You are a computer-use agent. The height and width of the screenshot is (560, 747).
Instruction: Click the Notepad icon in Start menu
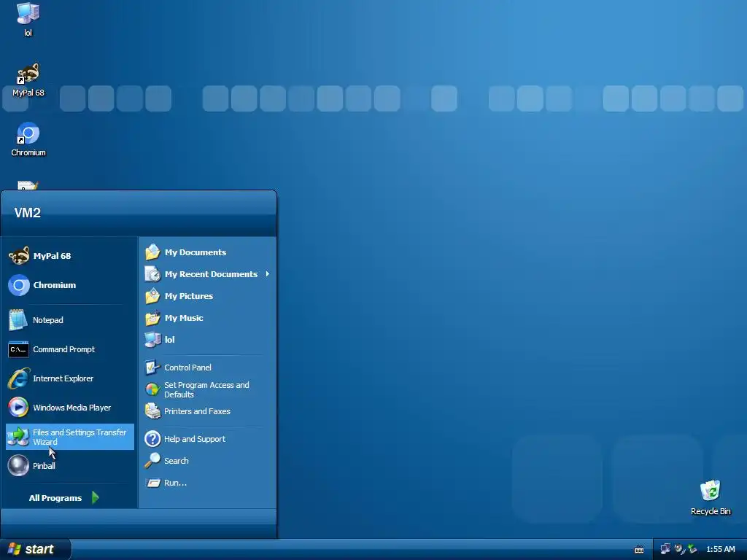18,320
